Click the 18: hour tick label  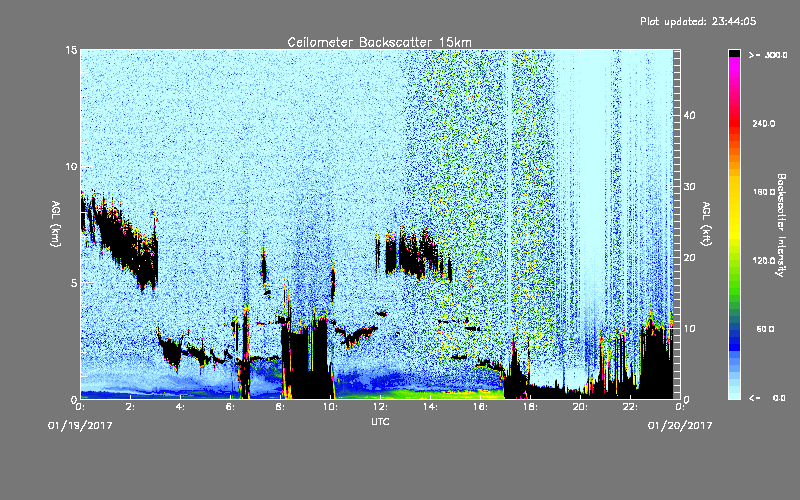(530, 407)
